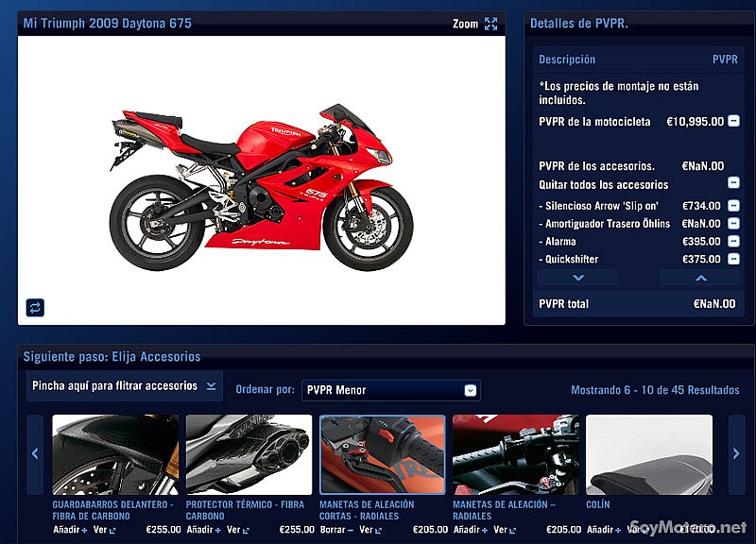Image resolution: width=756 pixels, height=544 pixels.
Task: Open Manetas de Aleación Cortas thumbnail
Action: 383,455
